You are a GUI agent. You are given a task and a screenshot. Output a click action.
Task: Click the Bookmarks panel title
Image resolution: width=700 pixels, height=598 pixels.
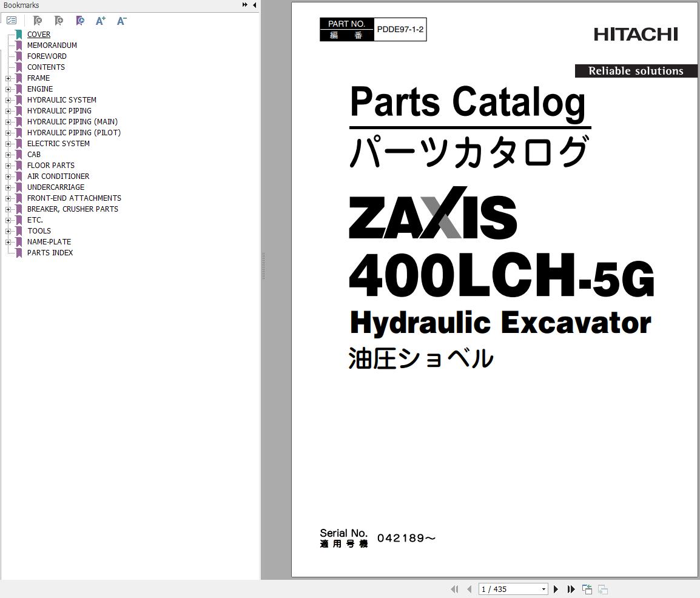(21, 5)
